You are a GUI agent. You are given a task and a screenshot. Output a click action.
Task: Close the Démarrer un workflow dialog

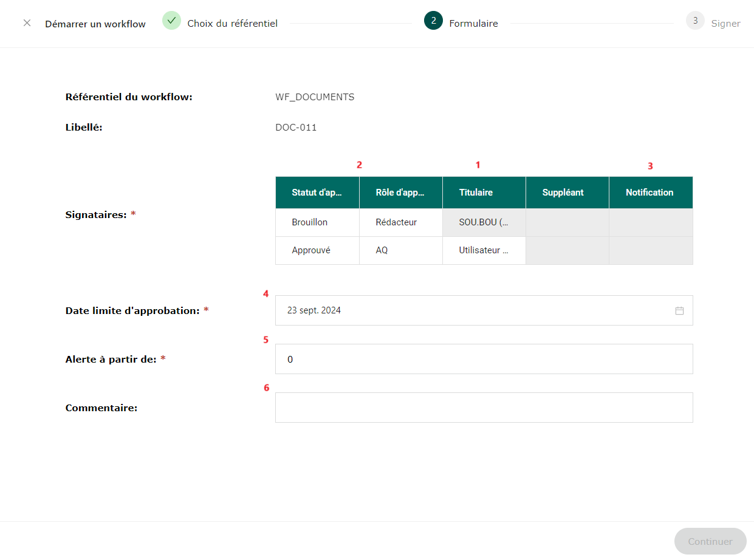[x=27, y=23]
